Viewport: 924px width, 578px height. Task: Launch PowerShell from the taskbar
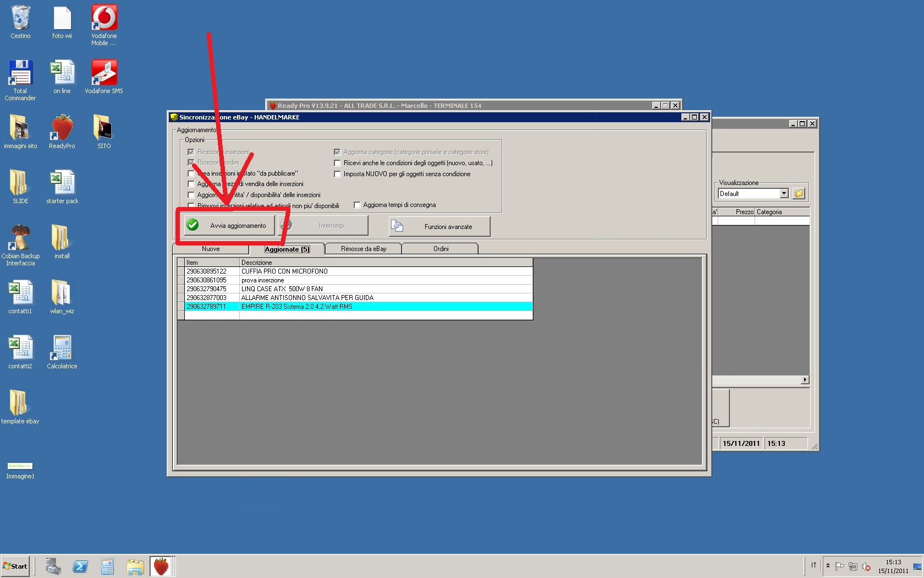pos(80,566)
